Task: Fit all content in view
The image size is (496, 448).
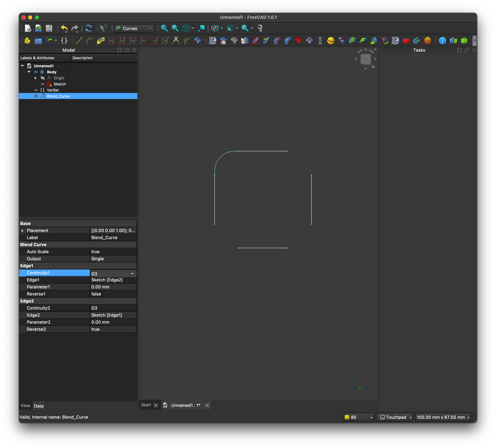Action: tap(164, 28)
